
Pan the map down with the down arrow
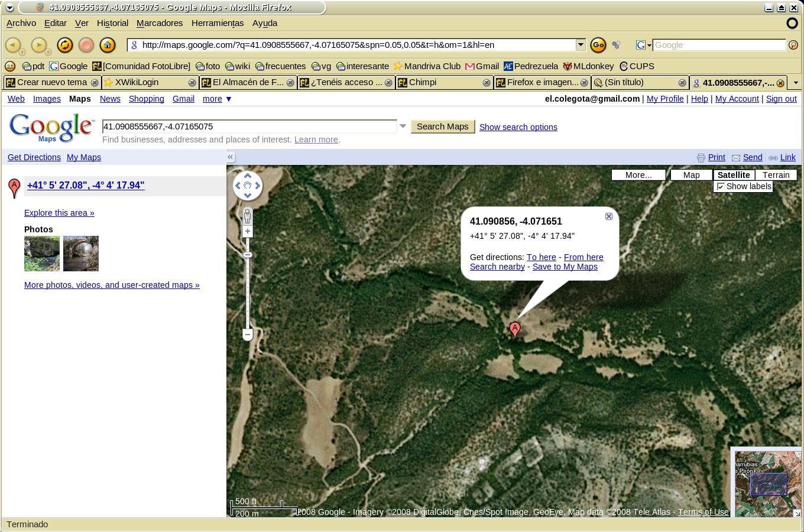pos(248,196)
